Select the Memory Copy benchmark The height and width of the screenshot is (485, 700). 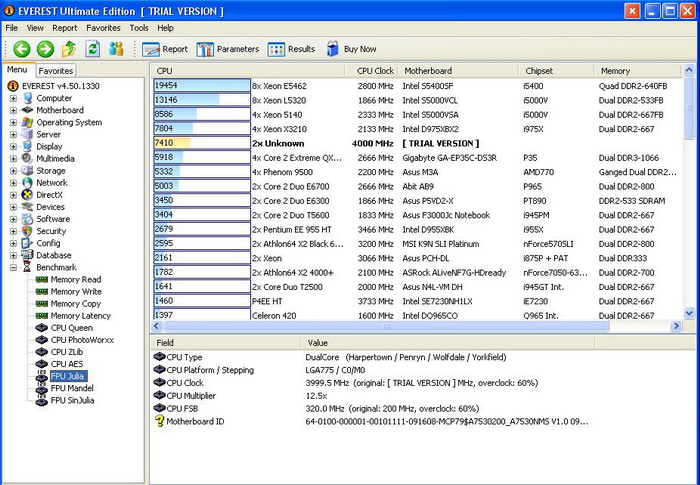(76, 303)
